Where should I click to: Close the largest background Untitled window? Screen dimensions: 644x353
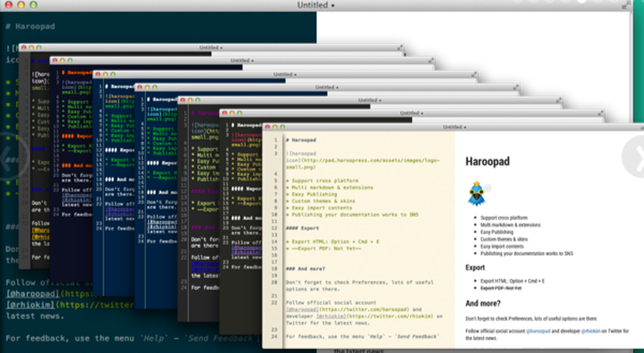[x=8, y=5]
